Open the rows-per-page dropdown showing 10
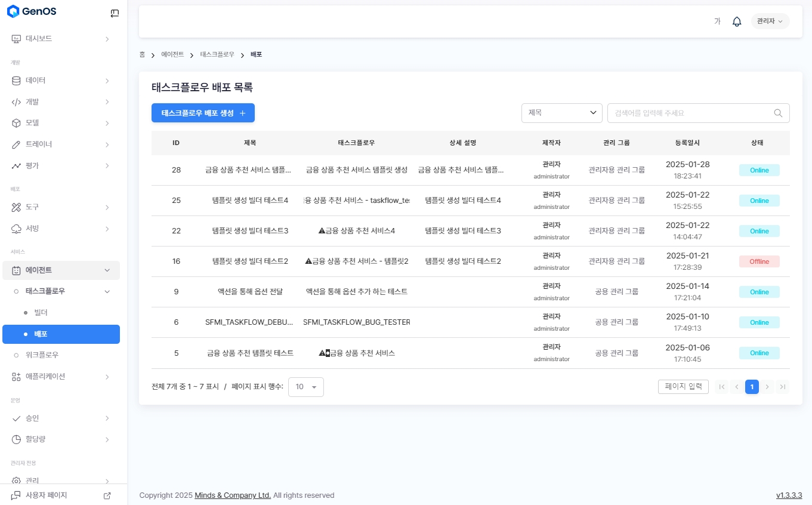This screenshot has height=505, width=812. [305, 387]
